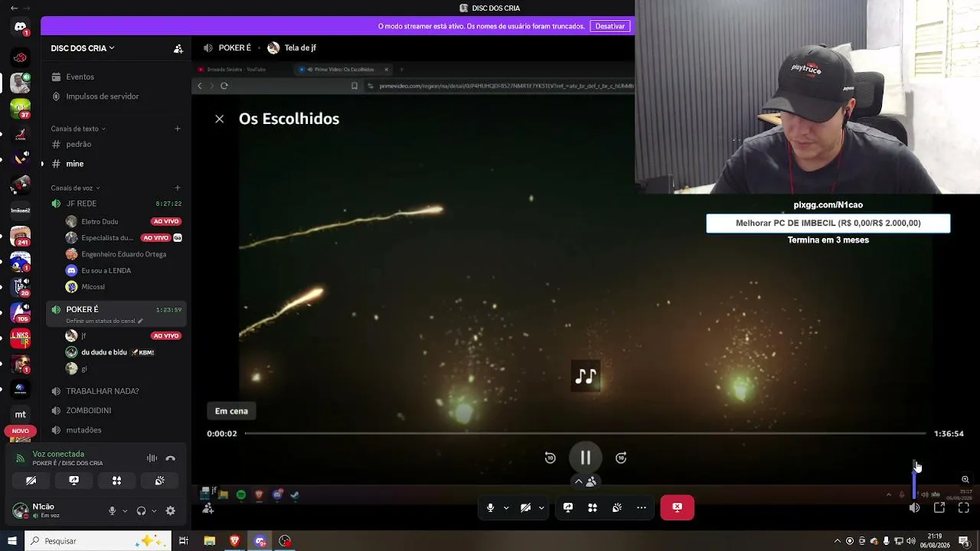Toggle microphone mute in the user panel
The image size is (980, 551).
click(113, 511)
